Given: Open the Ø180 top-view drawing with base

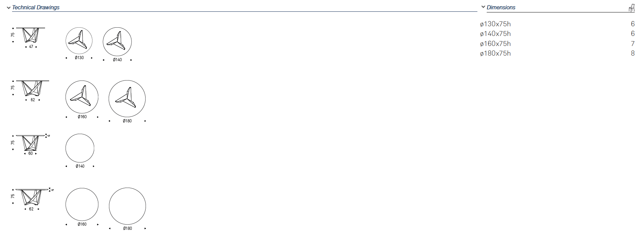Looking at the screenshot, I should pyautogui.click(x=127, y=99).
